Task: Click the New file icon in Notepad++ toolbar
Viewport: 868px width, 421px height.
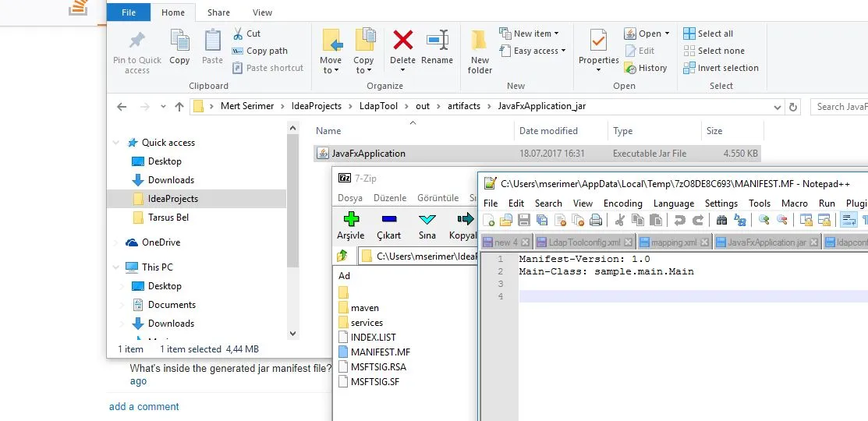Action: click(x=489, y=220)
